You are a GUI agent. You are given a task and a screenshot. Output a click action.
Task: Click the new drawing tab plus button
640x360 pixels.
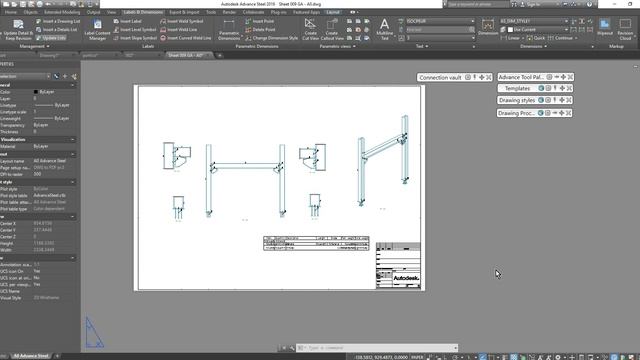tap(220, 56)
